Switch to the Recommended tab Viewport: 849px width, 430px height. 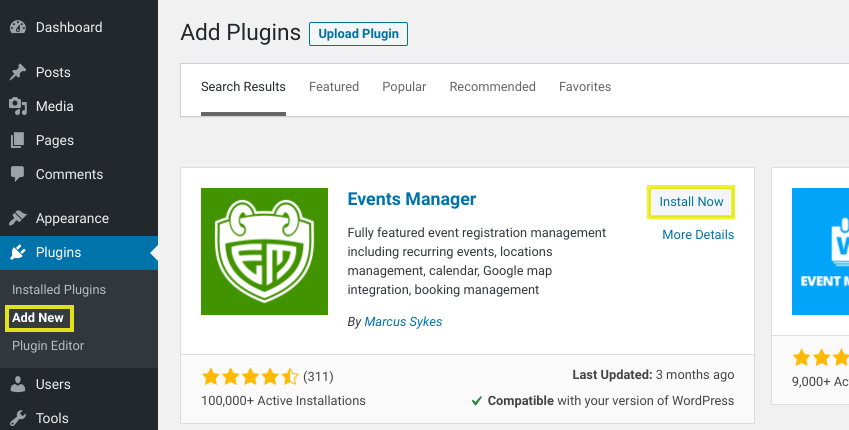point(493,87)
